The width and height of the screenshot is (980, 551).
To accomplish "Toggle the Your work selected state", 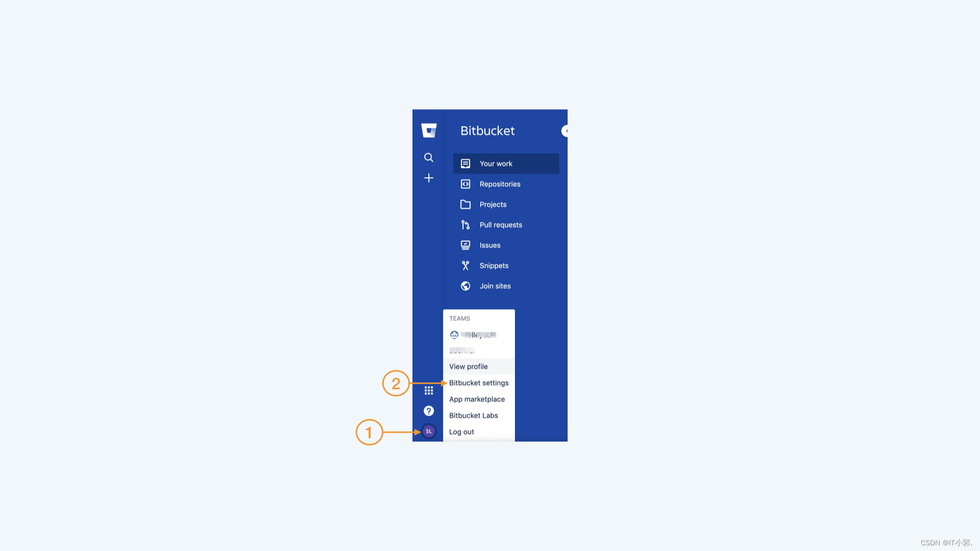I will (x=506, y=163).
